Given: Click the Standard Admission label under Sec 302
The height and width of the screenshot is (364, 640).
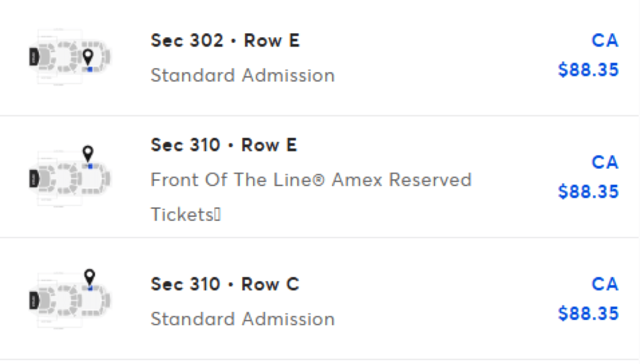Looking at the screenshot, I should click(x=242, y=76).
